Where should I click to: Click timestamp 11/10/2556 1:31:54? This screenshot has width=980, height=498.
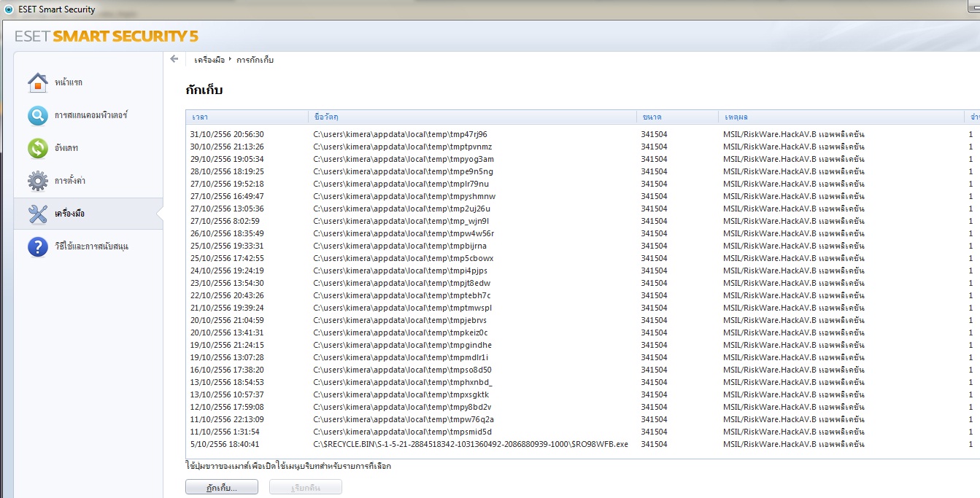click(225, 432)
